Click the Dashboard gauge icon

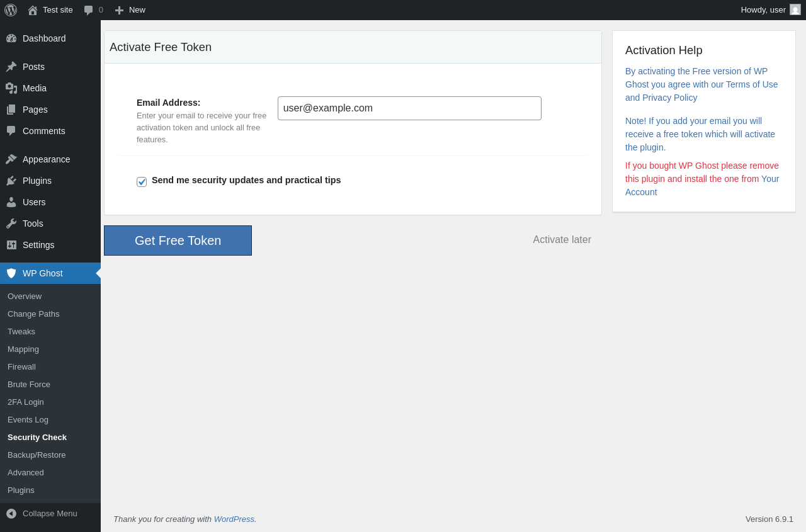[x=11, y=38]
